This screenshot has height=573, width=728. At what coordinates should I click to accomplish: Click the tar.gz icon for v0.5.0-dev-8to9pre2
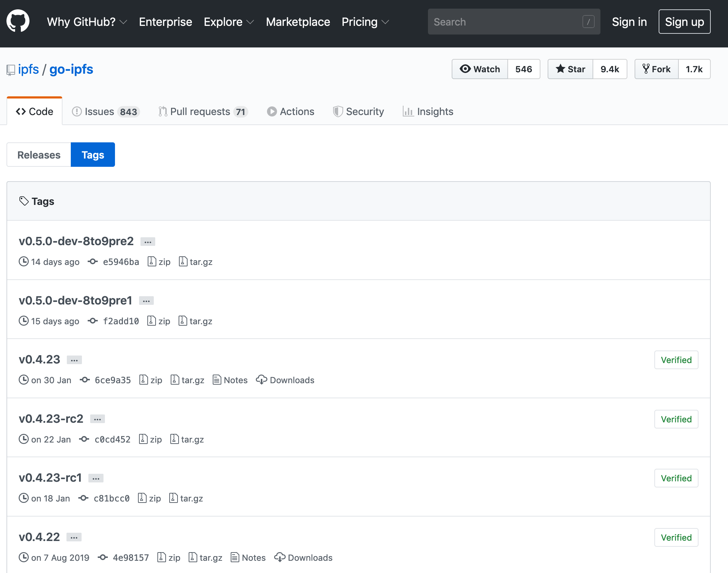(183, 261)
